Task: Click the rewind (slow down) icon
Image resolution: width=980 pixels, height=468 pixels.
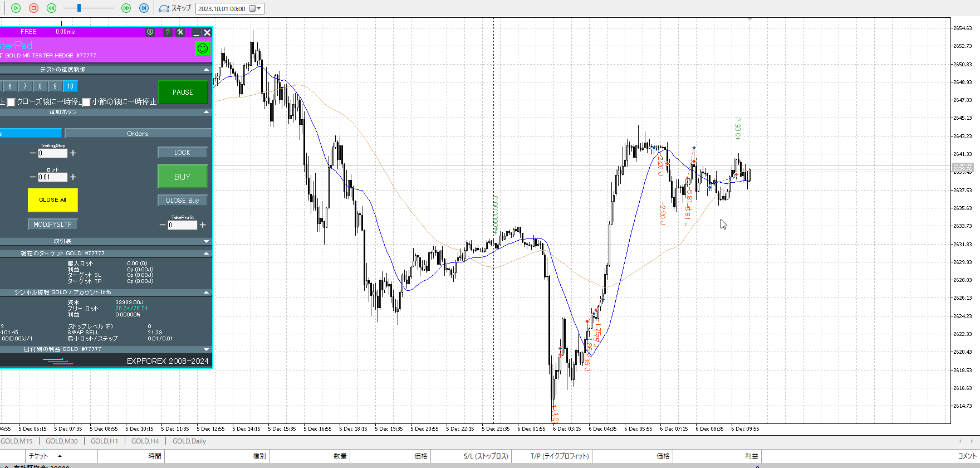Action: (51, 8)
